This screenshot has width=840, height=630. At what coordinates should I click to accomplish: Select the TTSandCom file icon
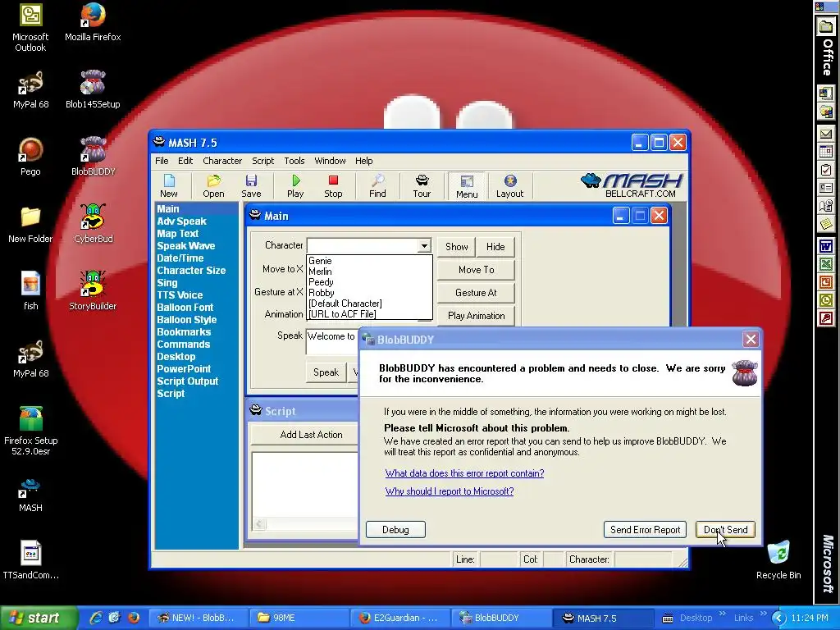[x=30, y=559]
